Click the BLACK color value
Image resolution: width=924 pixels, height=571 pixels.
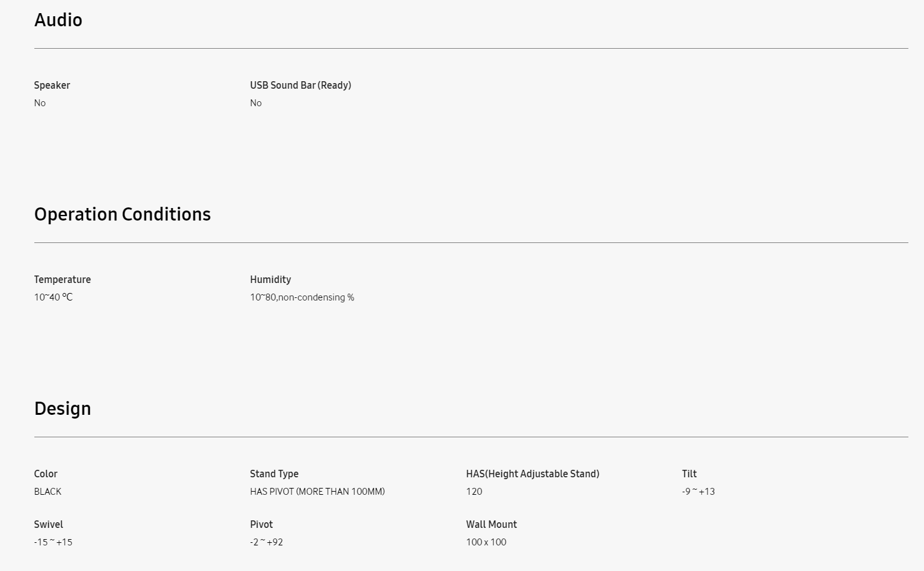[x=47, y=492]
